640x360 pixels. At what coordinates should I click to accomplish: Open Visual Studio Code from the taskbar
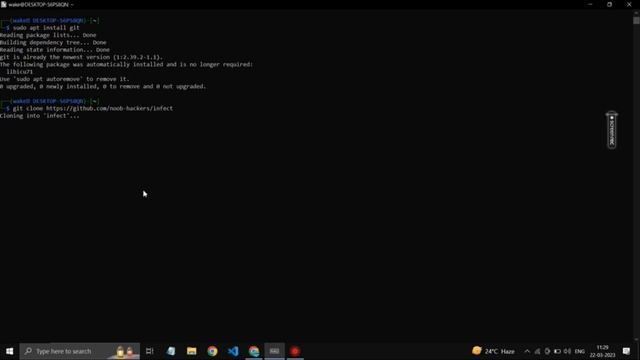(x=233, y=351)
